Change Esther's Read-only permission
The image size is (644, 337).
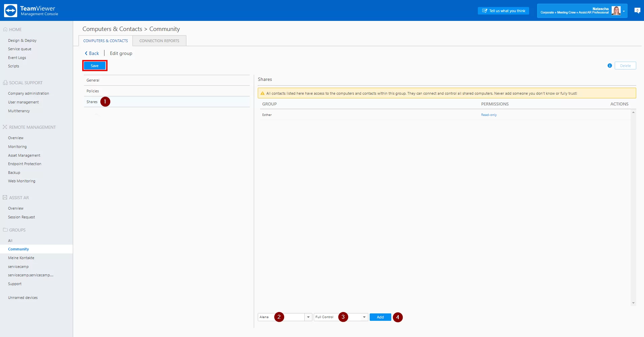489,115
